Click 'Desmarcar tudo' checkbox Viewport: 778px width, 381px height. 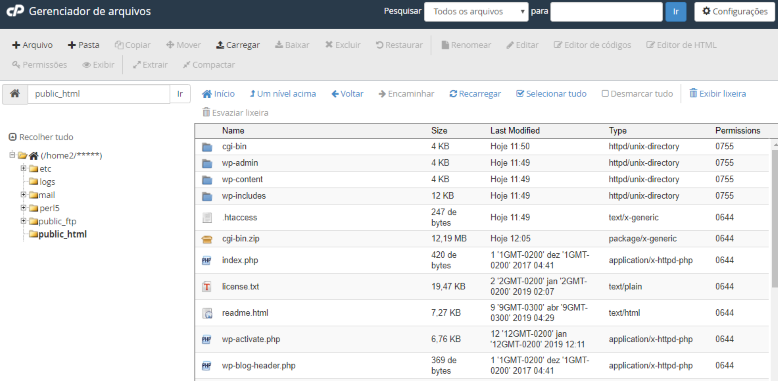(x=638, y=94)
